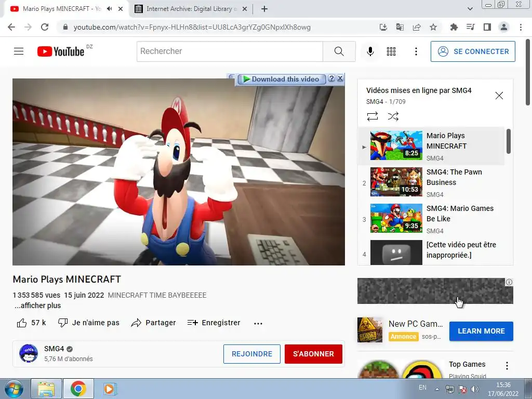The width and height of the screenshot is (532, 399).
Task: Click the LEARN MORE ad button
Action: tap(481, 331)
